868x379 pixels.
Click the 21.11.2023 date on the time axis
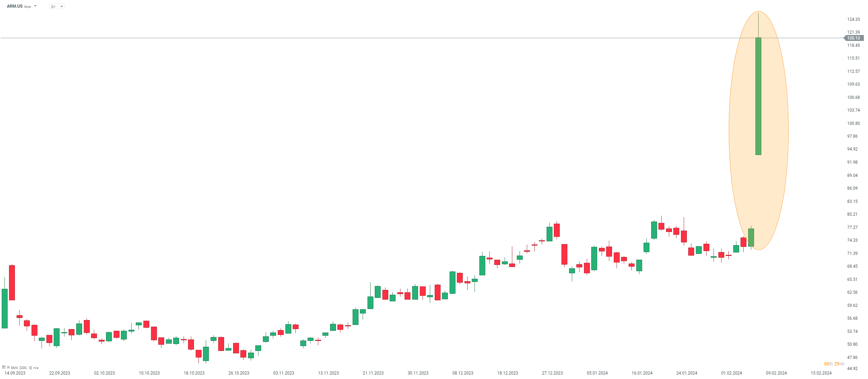(373, 373)
